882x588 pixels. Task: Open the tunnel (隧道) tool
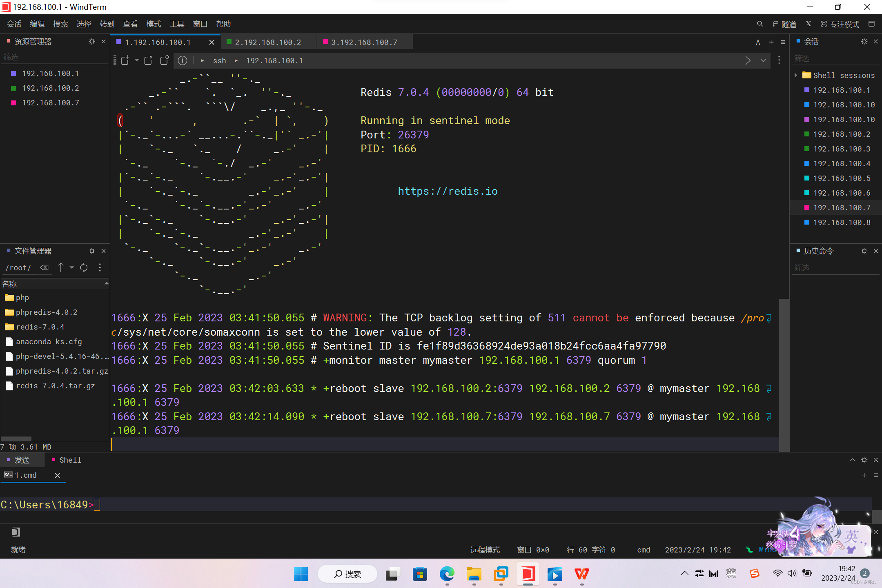tap(784, 24)
